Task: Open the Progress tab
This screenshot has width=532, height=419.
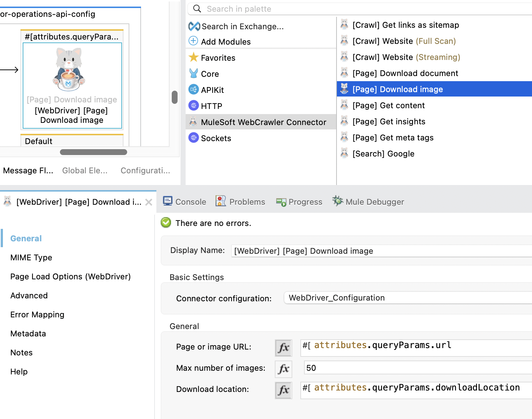Action: (x=299, y=202)
